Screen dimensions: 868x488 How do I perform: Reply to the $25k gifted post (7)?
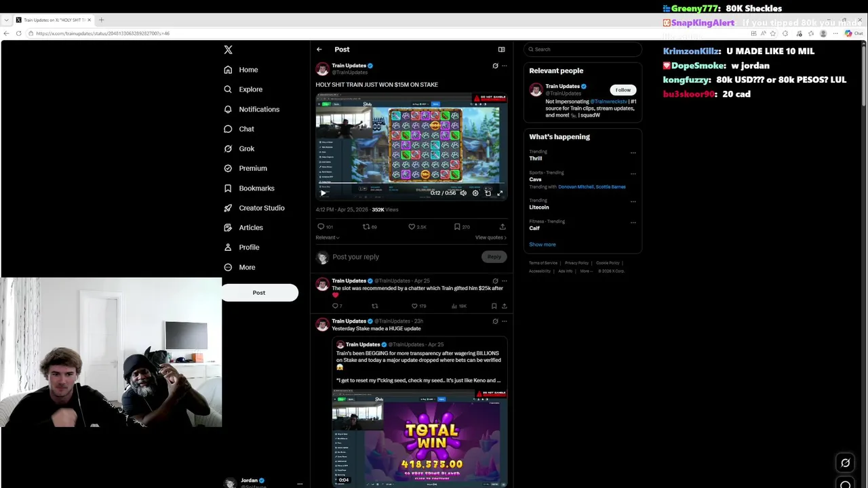336,306
